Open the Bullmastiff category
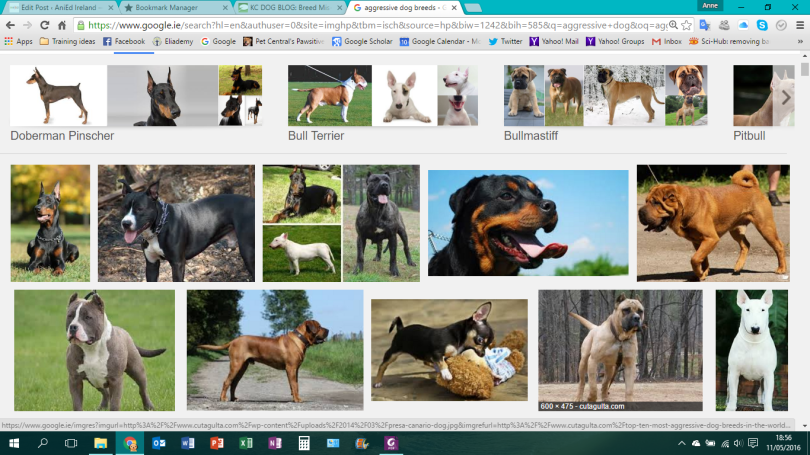810x455 pixels. click(x=530, y=135)
